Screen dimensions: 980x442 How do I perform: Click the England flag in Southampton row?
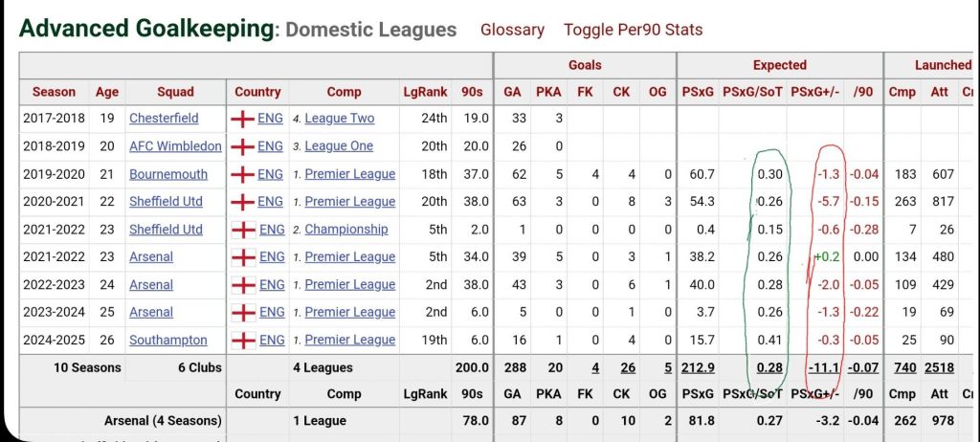click(244, 340)
